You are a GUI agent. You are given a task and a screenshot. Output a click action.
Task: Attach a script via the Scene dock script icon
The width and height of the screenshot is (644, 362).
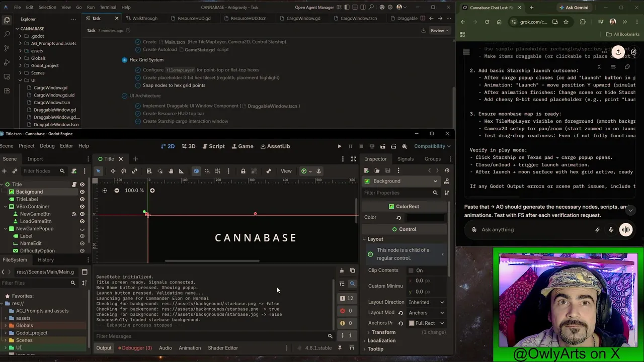(x=74, y=171)
